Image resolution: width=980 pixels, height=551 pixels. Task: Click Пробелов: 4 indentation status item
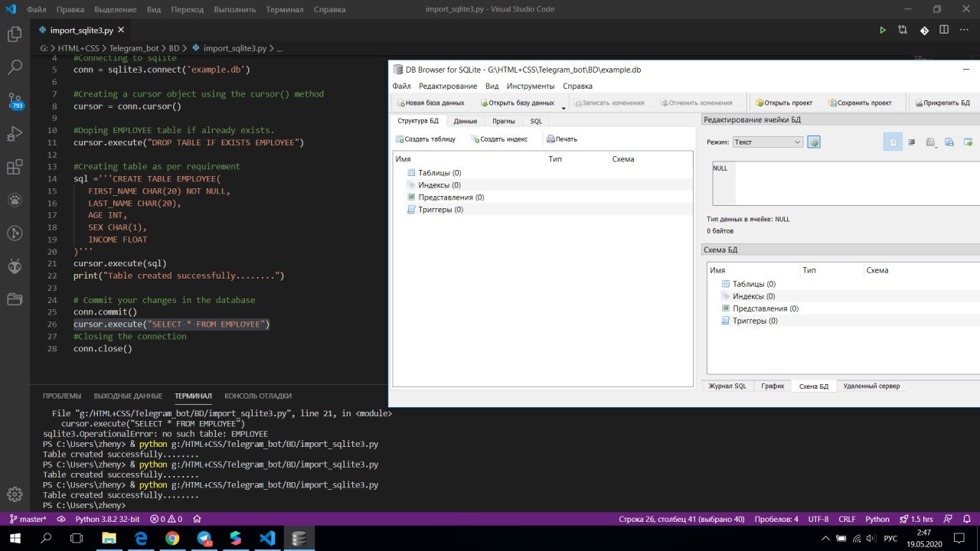(x=776, y=519)
